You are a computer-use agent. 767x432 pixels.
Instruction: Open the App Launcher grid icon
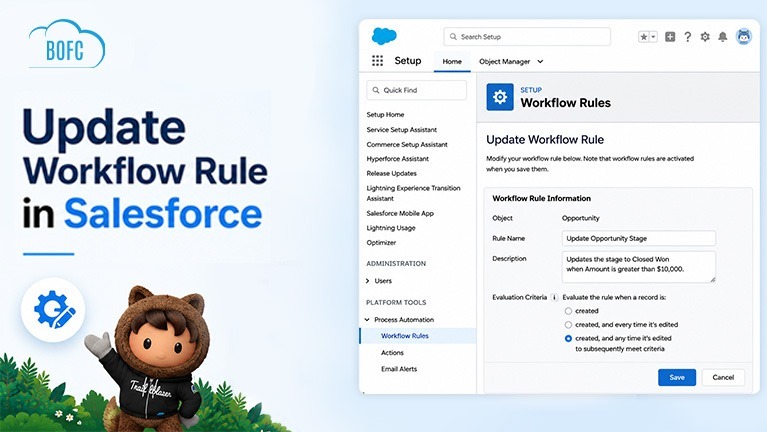coord(377,61)
